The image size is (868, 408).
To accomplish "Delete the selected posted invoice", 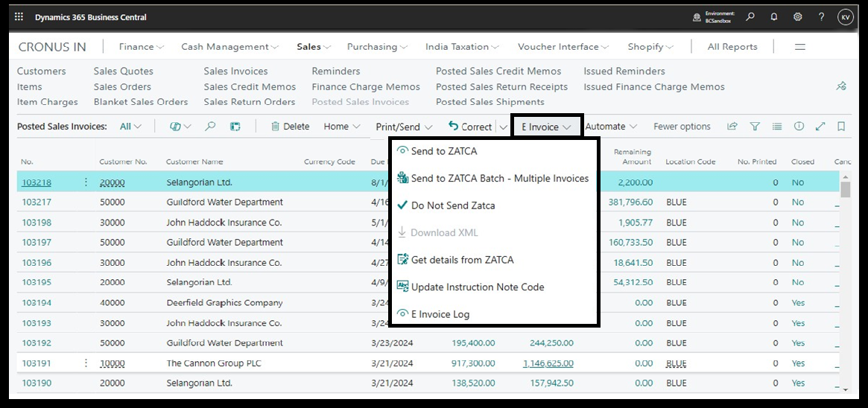I will pos(290,127).
